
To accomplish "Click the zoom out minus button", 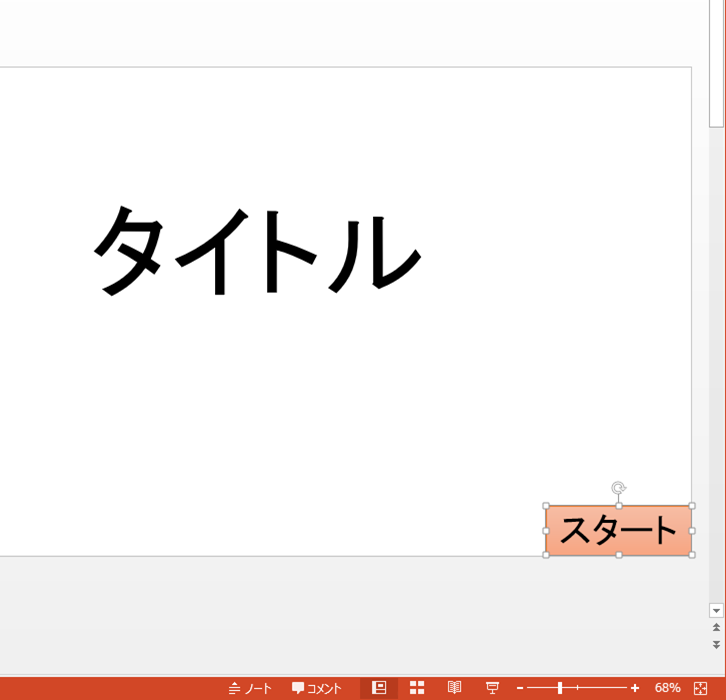I will (520, 688).
